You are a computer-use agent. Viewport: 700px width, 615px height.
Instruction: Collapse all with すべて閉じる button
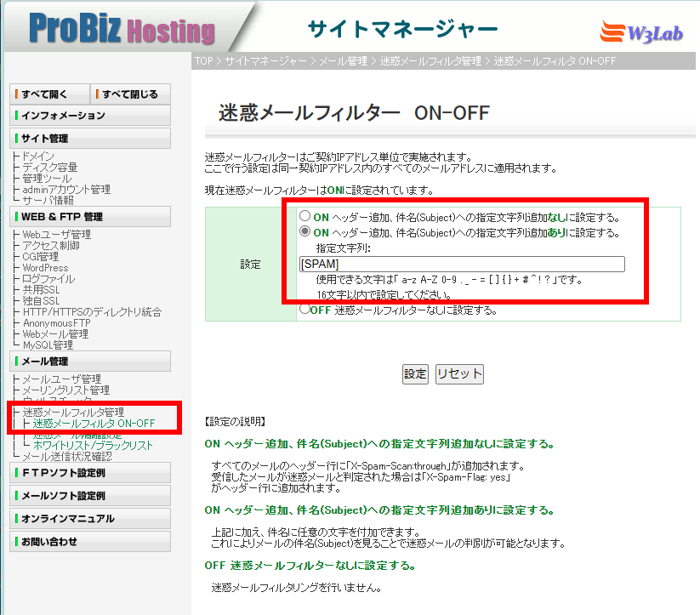130,94
